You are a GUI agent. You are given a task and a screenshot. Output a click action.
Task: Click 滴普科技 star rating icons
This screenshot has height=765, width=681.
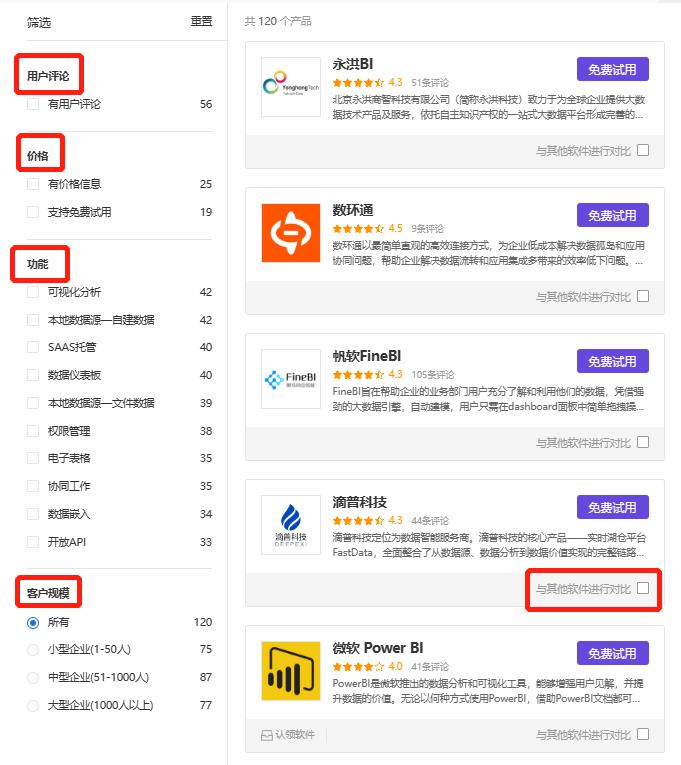pyautogui.click(x=359, y=521)
